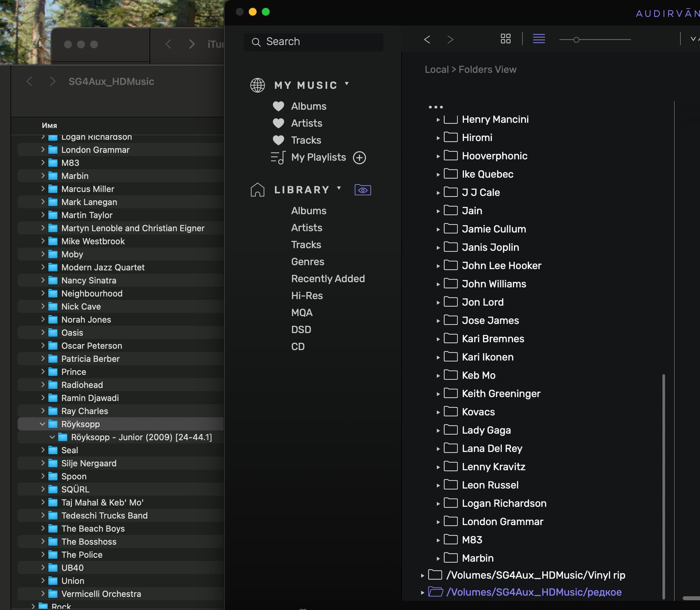Open favorite Albums under My Music
700x610 pixels.
(x=308, y=106)
